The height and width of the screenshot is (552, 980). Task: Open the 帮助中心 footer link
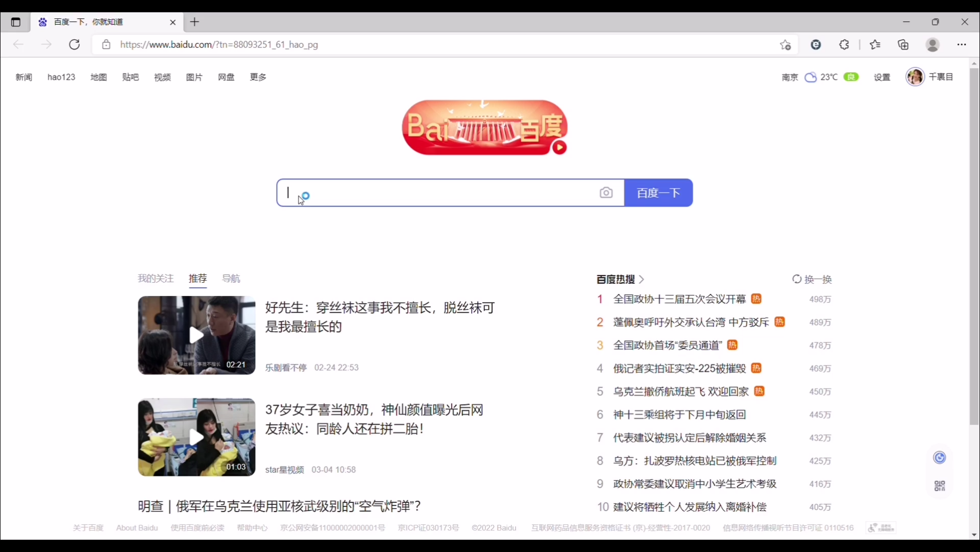pyautogui.click(x=252, y=528)
